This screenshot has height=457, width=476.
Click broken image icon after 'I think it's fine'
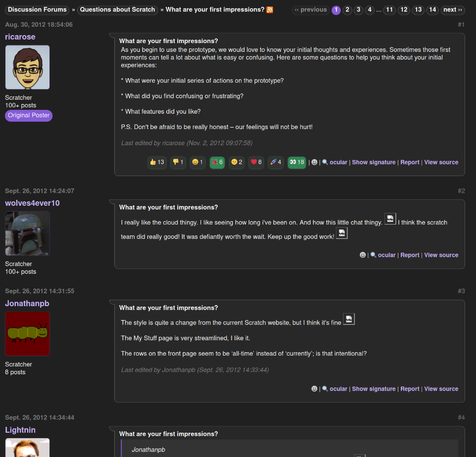(349, 319)
